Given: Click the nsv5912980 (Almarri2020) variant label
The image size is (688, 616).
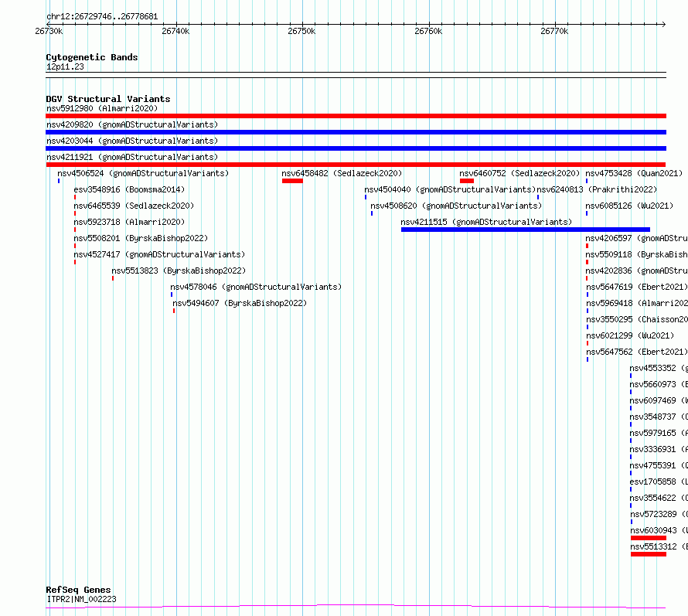Looking at the screenshot, I should click(102, 108).
